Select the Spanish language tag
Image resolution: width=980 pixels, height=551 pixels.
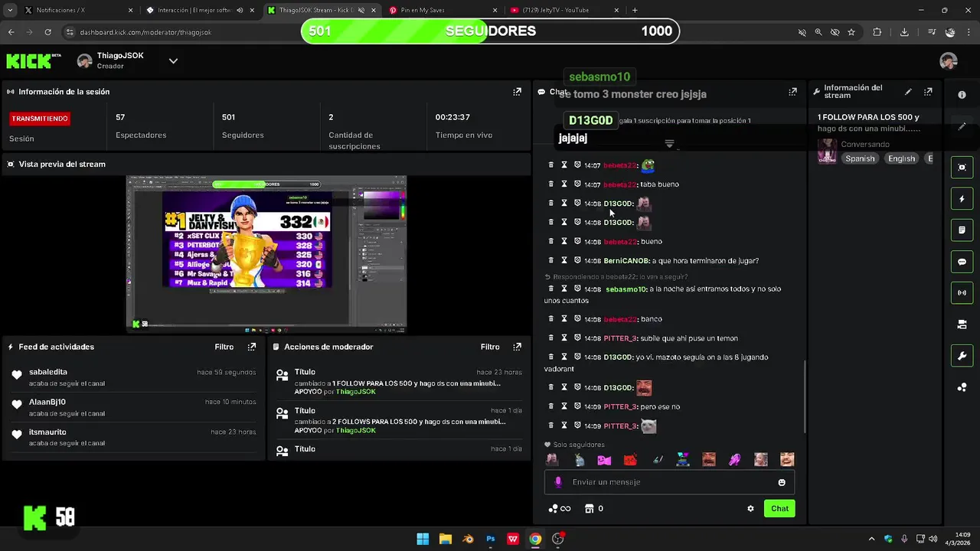click(x=860, y=158)
